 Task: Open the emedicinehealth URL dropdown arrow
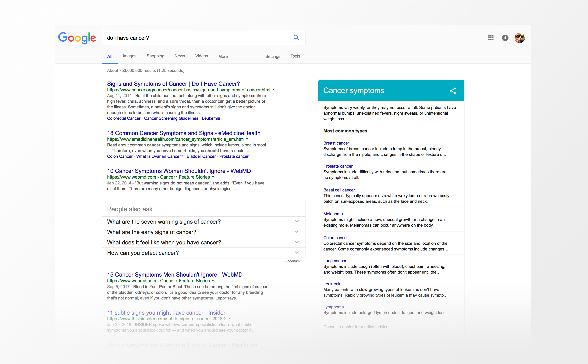coord(247,139)
